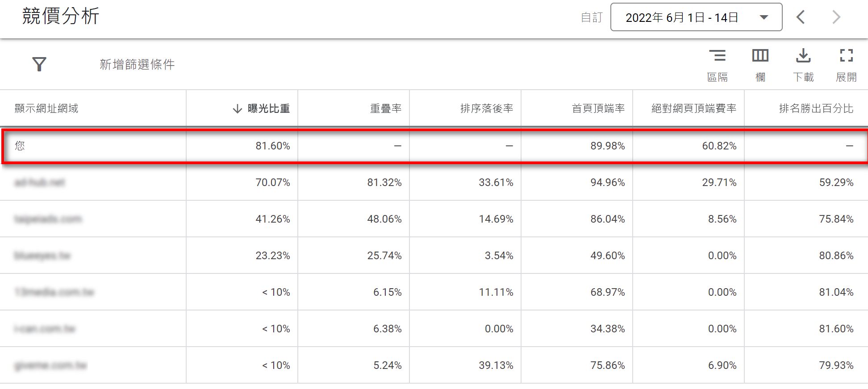Sort by 排名勝出百分比 column header

coord(816,108)
